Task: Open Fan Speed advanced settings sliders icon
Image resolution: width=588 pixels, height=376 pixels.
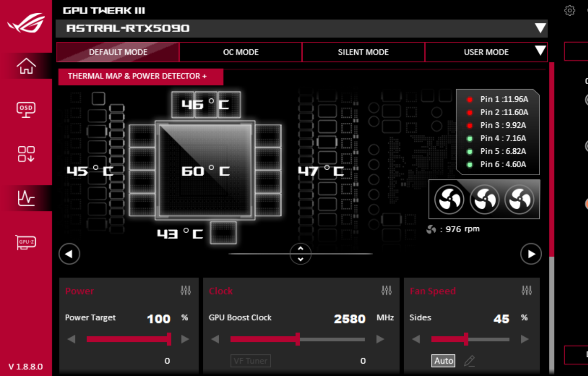Action: coord(526,290)
